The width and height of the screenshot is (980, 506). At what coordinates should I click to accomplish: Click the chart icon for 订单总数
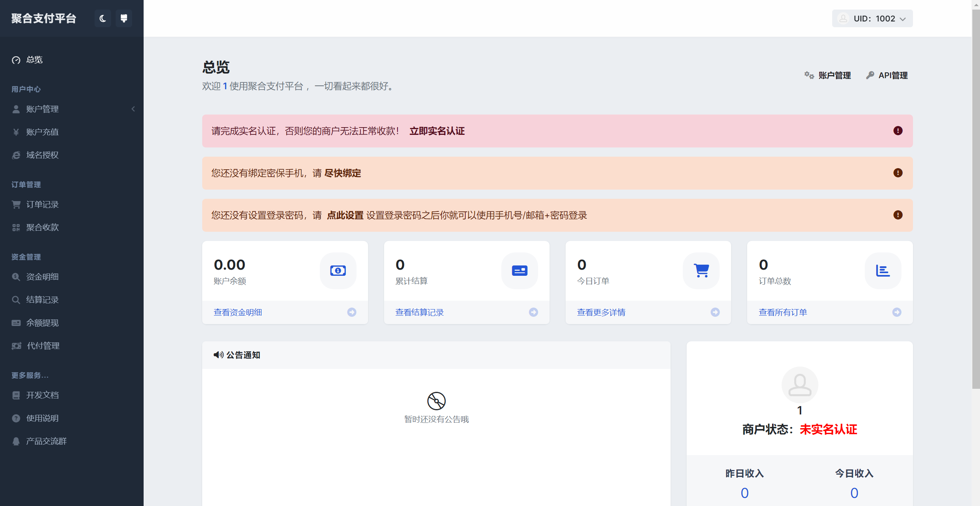click(883, 271)
